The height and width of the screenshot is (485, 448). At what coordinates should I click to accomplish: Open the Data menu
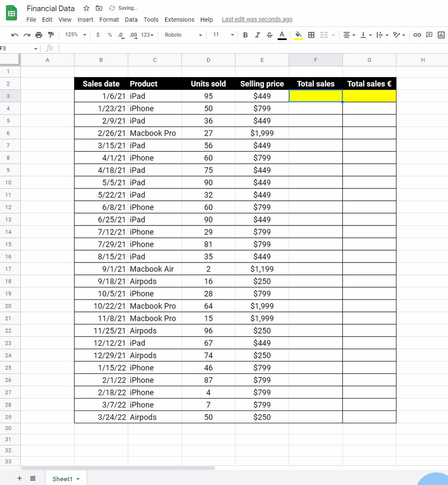click(131, 20)
